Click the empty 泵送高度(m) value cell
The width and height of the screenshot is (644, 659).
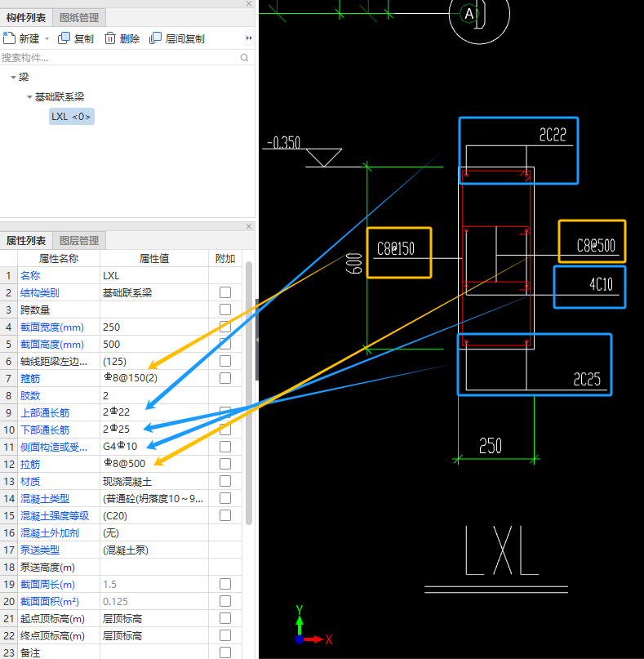click(x=154, y=567)
